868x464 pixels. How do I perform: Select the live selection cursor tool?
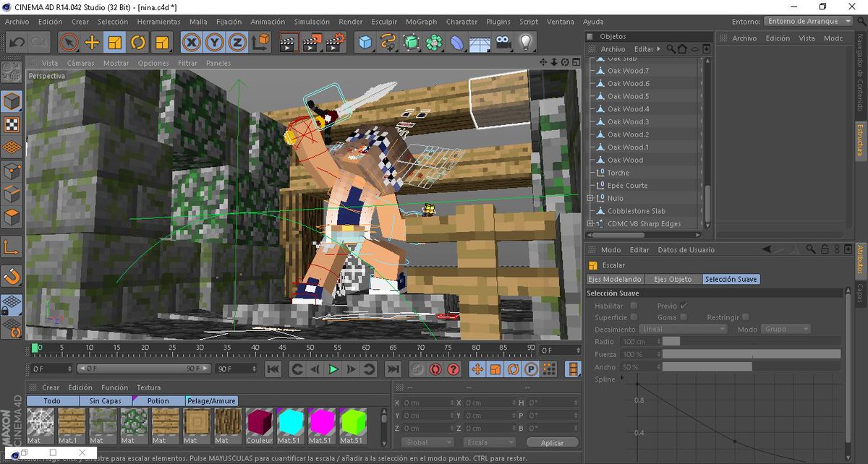click(69, 42)
